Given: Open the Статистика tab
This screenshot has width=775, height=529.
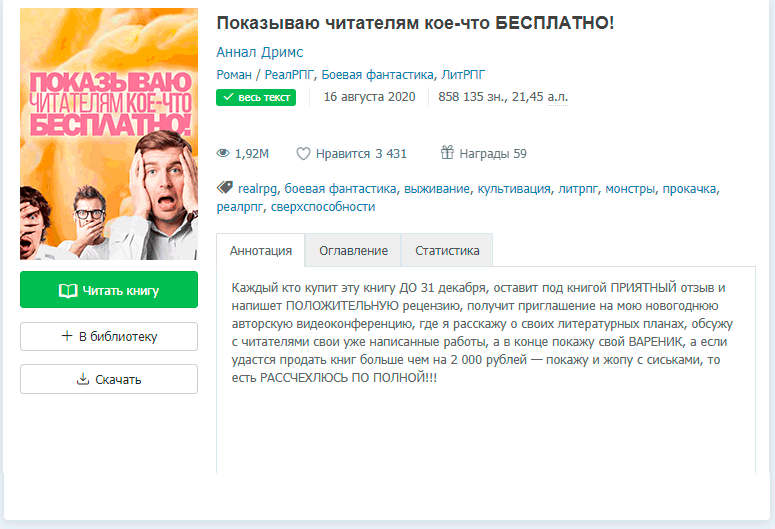Looking at the screenshot, I should pos(447,251).
